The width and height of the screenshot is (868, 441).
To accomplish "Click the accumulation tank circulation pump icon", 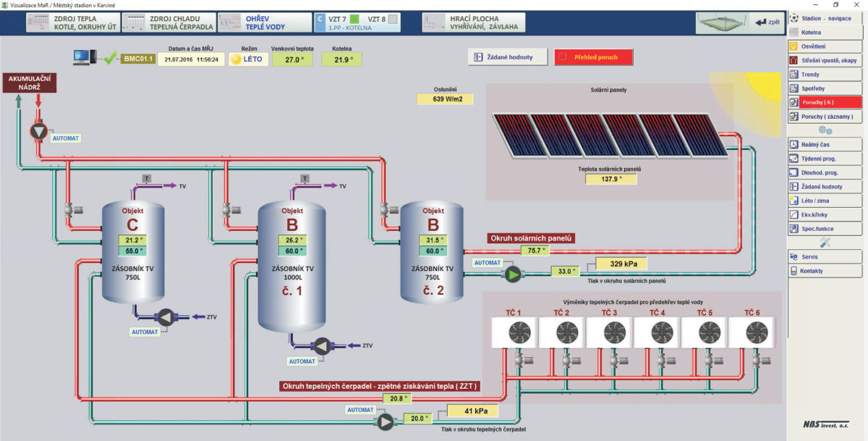I will point(38,131).
